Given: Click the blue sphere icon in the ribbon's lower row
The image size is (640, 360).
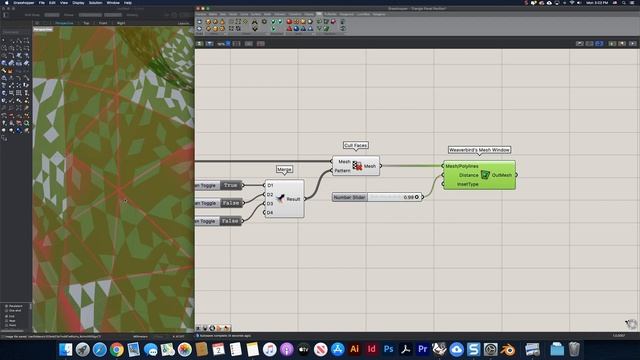Looking at the screenshot, I should [296, 29].
